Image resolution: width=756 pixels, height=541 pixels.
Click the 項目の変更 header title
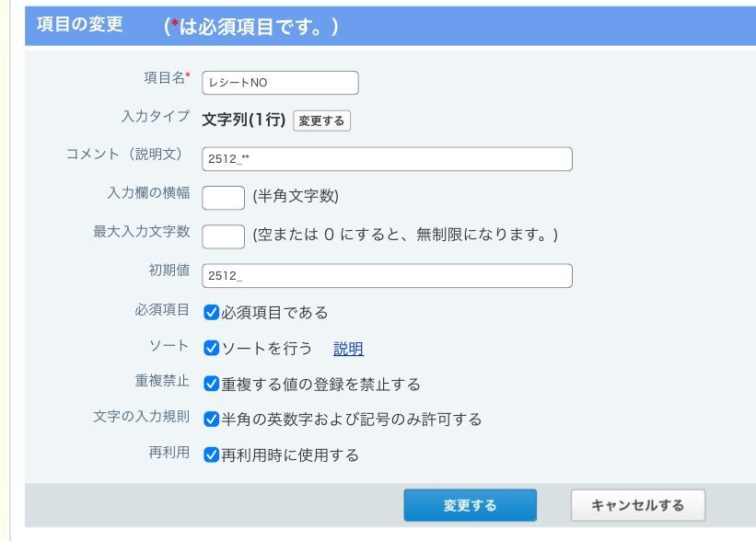tap(79, 26)
